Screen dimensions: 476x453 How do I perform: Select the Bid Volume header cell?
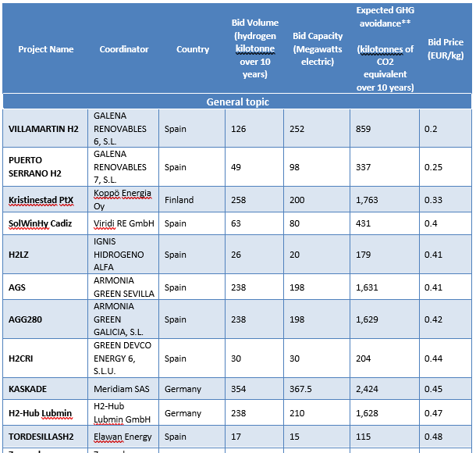[x=254, y=49]
